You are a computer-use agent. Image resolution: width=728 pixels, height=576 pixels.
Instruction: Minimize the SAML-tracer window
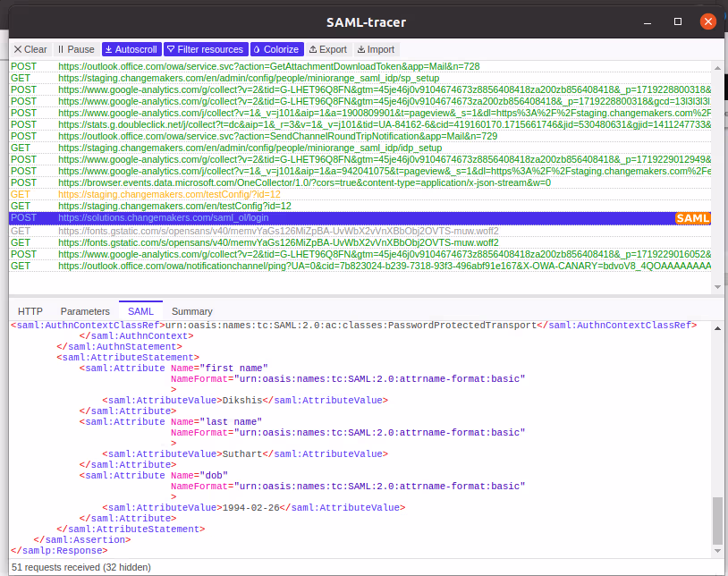coord(648,21)
